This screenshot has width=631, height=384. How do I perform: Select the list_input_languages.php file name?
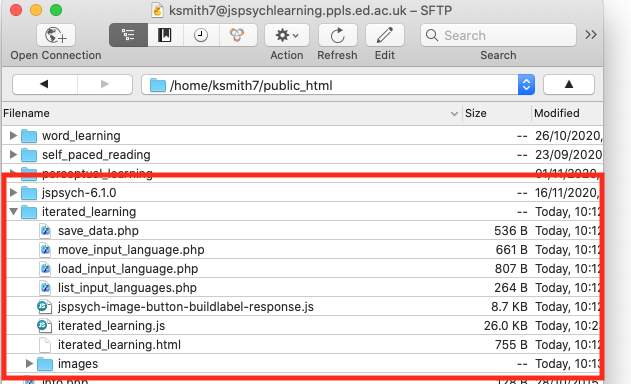click(x=127, y=288)
